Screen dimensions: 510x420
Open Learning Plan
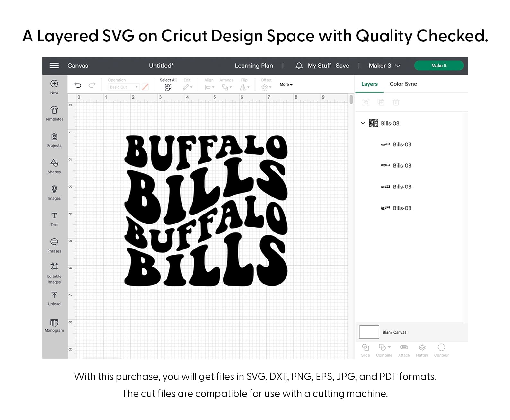[254, 66]
